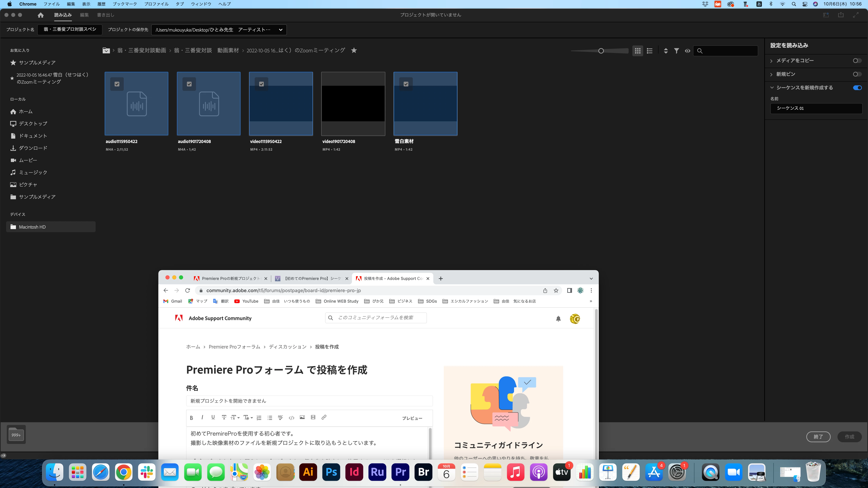Screen dimensions: 868x488
Task: Apply strikethrough formatting in the post editor
Action: coord(224,417)
